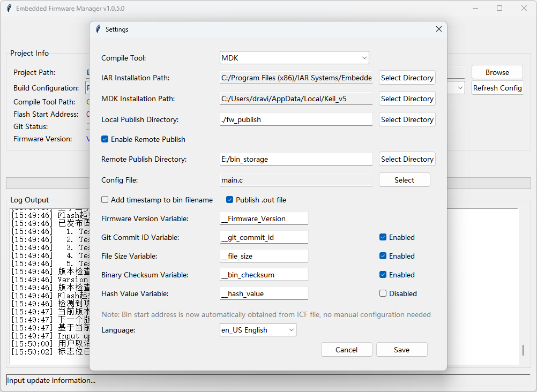This screenshot has height=392, width=537.
Task: Minimize the Embedded Firmware Manager window
Action: [475, 8]
